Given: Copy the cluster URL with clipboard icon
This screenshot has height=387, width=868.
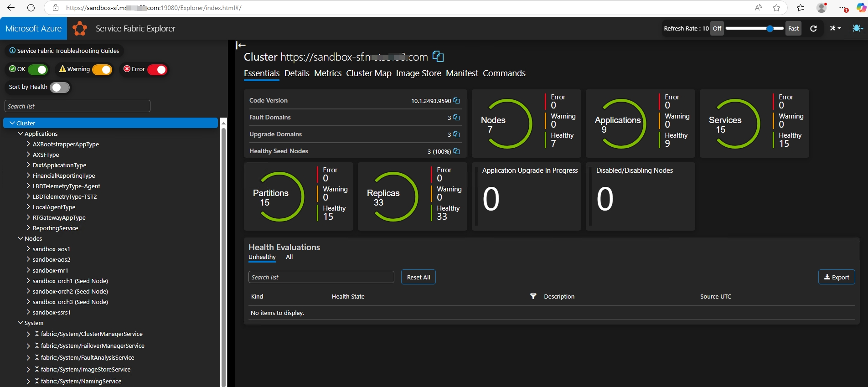Looking at the screenshot, I should [x=438, y=57].
